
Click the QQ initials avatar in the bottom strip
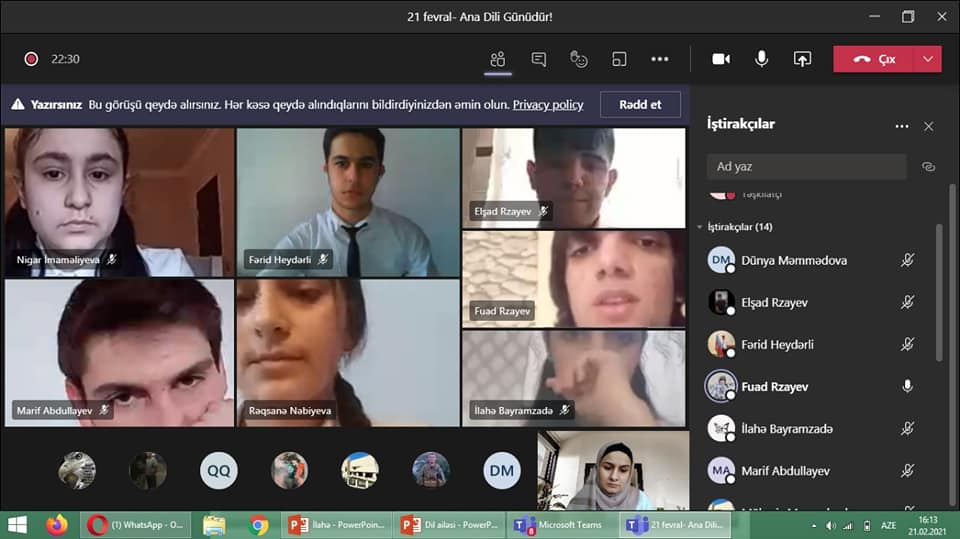tap(219, 470)
